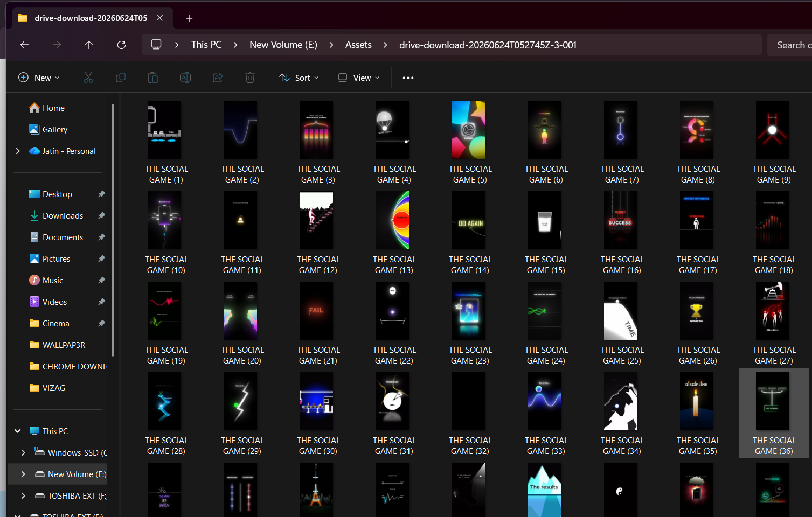
Task: Go back with the Back arrow
Action: (24, 45)
